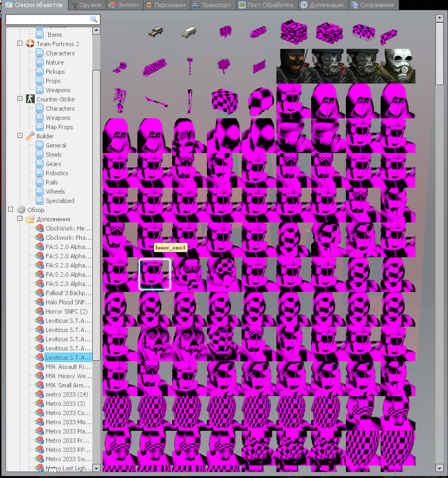This screenshot has height=478, width=448.
Task: Click the magnifier search icon
Action: 94,20
